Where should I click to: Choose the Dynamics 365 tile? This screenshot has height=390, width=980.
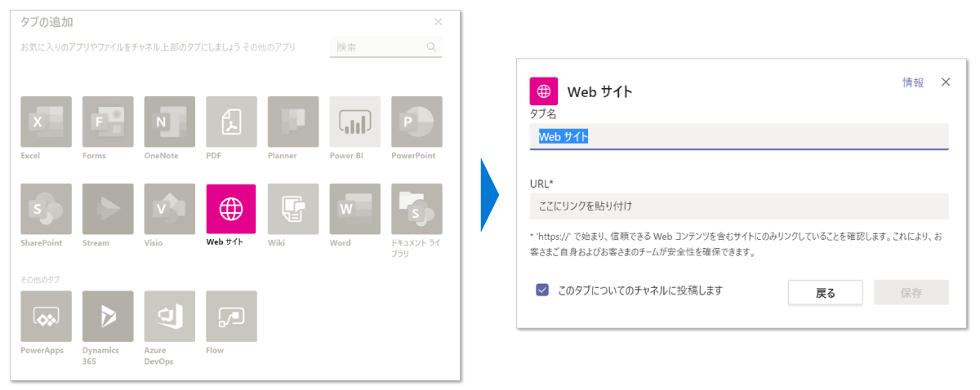pyautogui.click(x=108, y=317)
